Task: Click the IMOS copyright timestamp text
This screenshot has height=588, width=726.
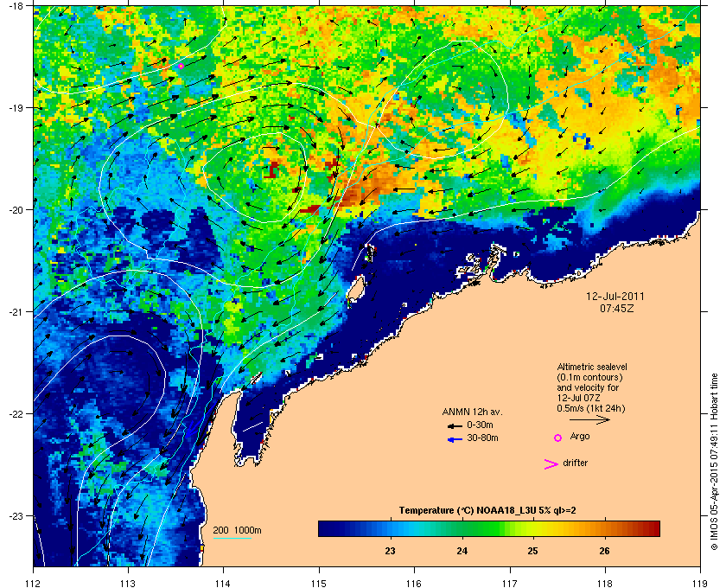Action: click(714, 462)
